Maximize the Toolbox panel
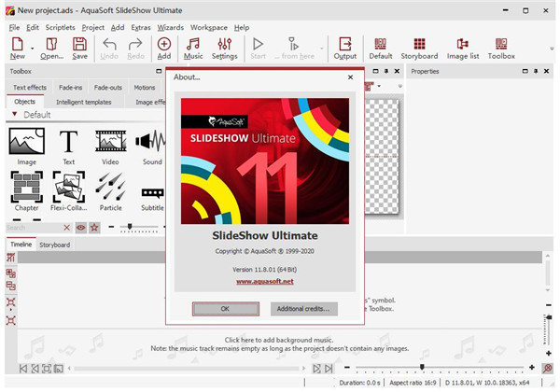Screen dimensions: 560x392 pyautogui.click(x=159, y=71)
